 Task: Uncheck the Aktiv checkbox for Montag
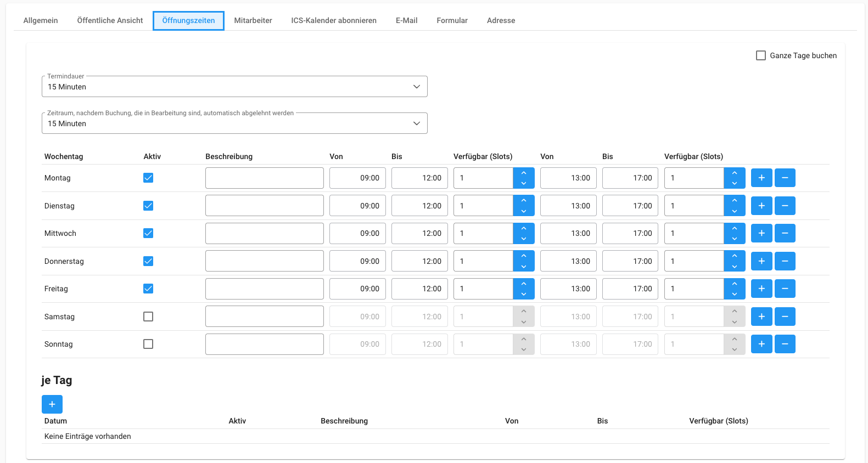coord(148,178)
